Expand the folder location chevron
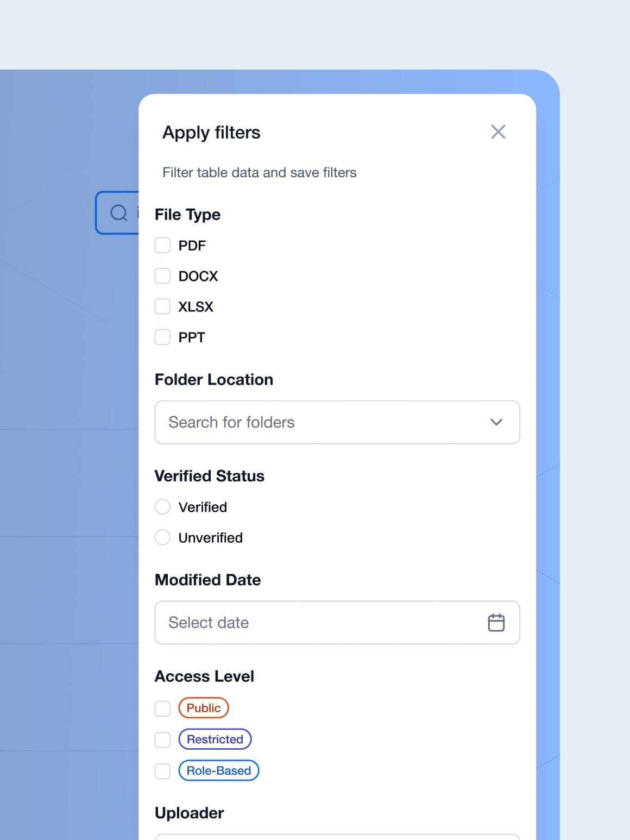Screen dimensions: 630x840 (x=496, y=422)
